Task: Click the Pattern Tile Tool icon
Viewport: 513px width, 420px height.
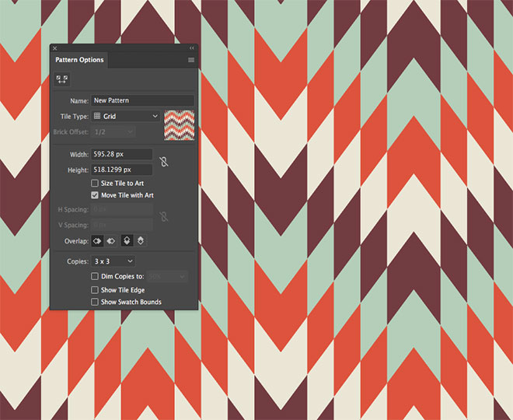Action: 62,79
